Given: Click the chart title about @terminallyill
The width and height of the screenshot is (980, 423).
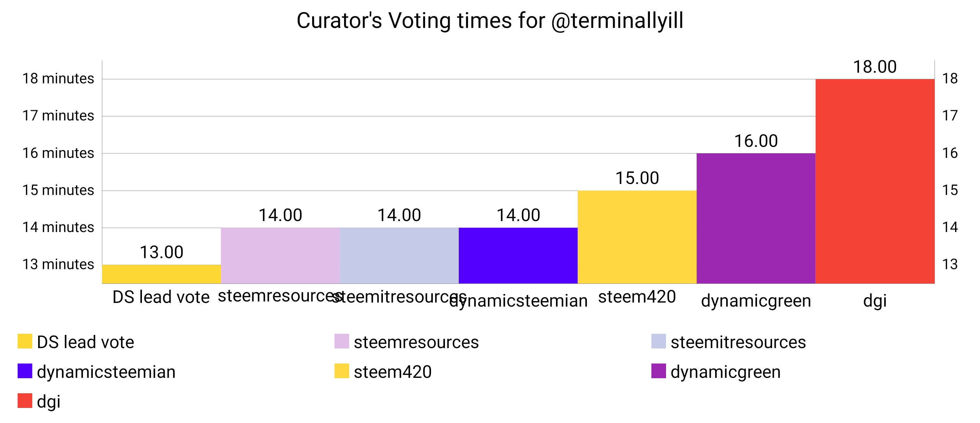Looking at the screenshot, I should coord(490,21).
